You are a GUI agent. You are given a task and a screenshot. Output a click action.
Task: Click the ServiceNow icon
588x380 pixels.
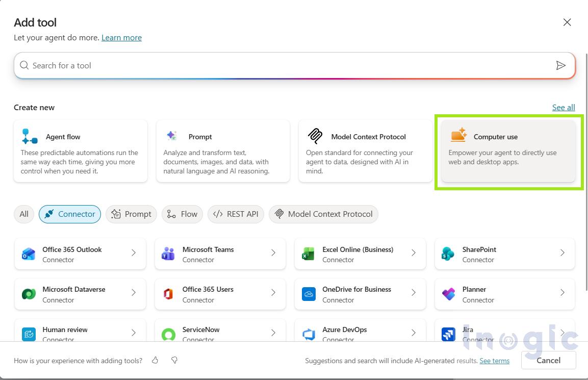coord(168,334)
